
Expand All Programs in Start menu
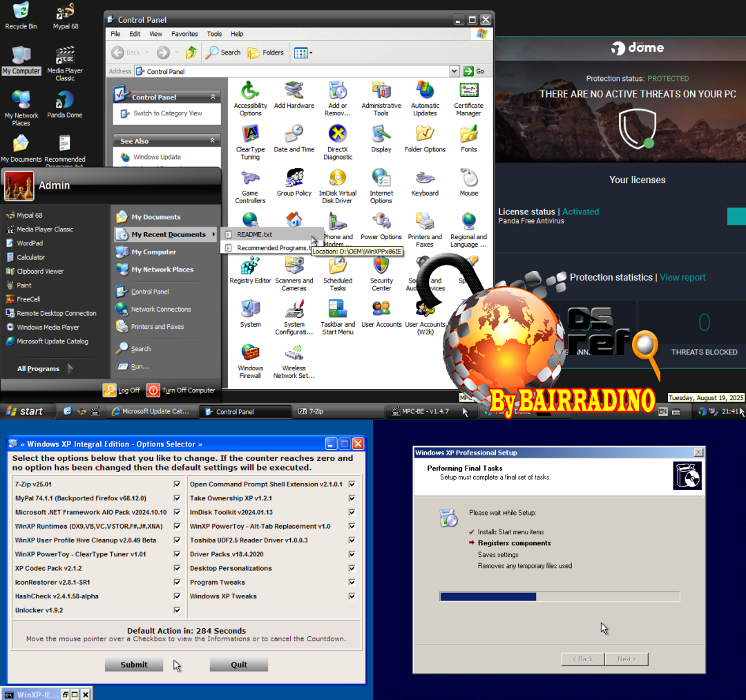[45, 368]
